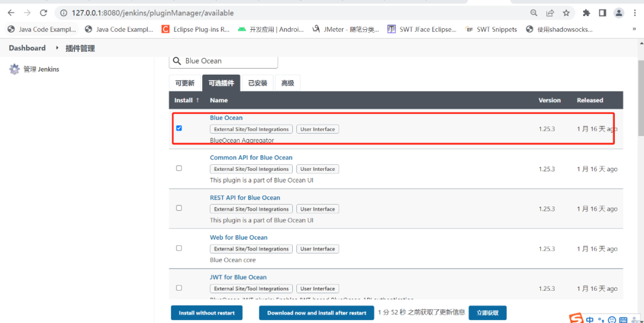Click the 管理 Jenkins gear icon
This screenshot has width=644, height=323.
pyautogui.click(x=14, y=69)
